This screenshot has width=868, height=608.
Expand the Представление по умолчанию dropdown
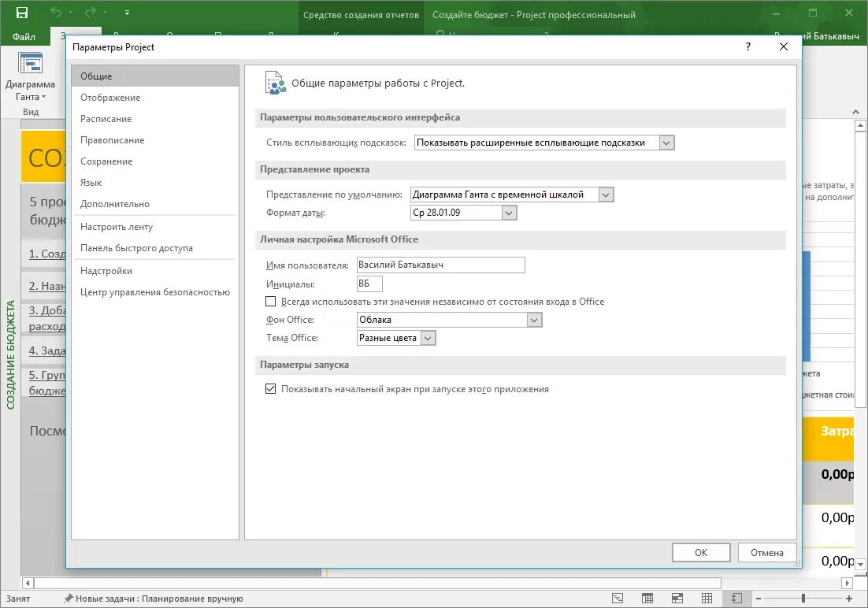(x=606, y=195)
